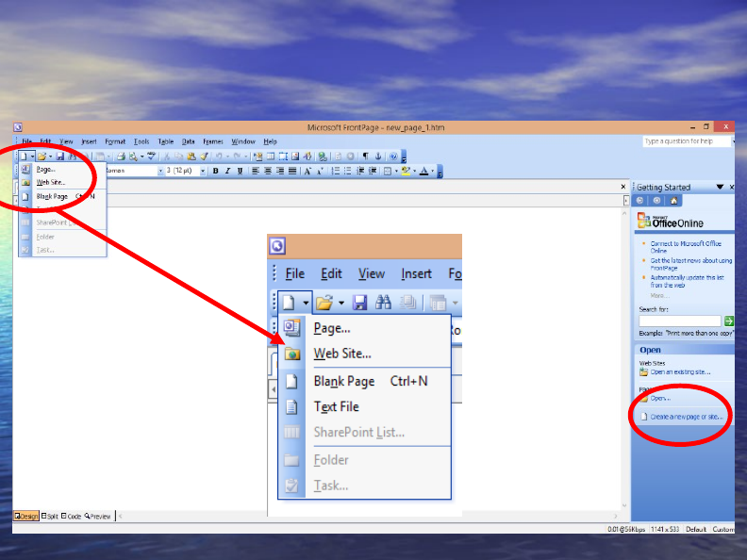Click the Decrease Indent icon
The height and width of the screenshot is (560, 747).
point(360,171)
